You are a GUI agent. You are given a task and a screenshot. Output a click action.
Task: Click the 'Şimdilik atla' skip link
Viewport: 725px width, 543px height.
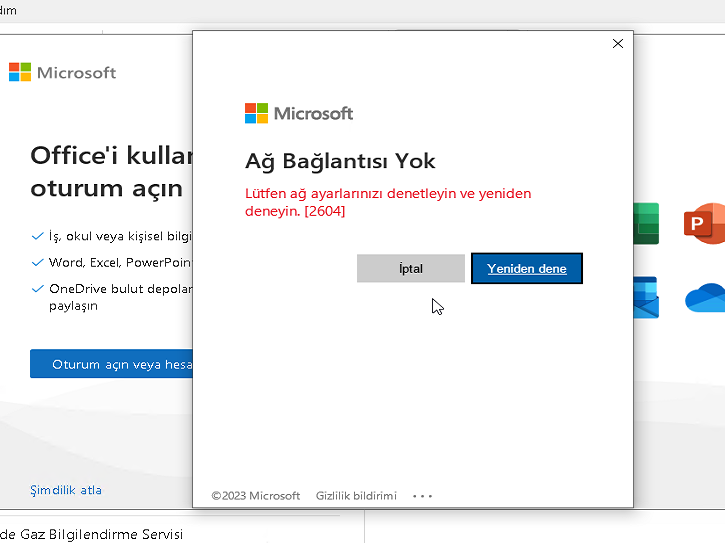[x=66, y=490]
